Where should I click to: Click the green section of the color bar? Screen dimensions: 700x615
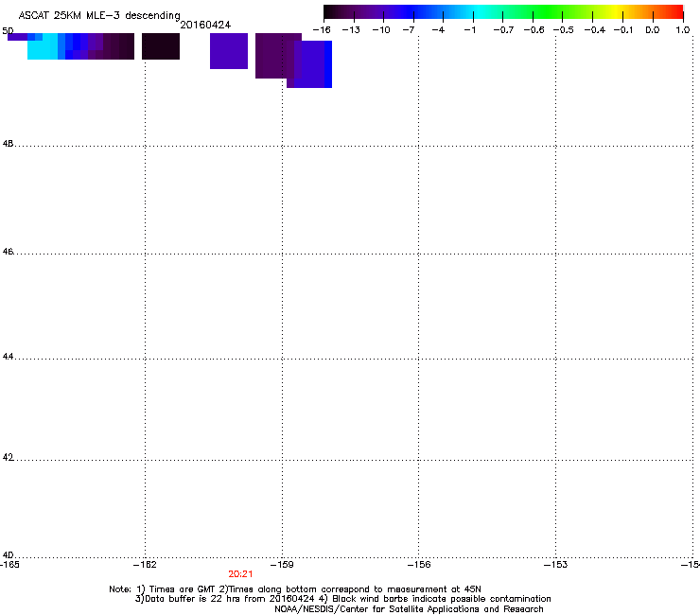click(x=549, y=12)
